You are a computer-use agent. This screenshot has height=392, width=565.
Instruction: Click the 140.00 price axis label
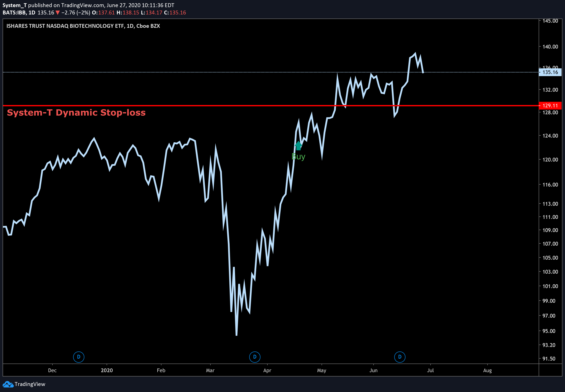550,47
